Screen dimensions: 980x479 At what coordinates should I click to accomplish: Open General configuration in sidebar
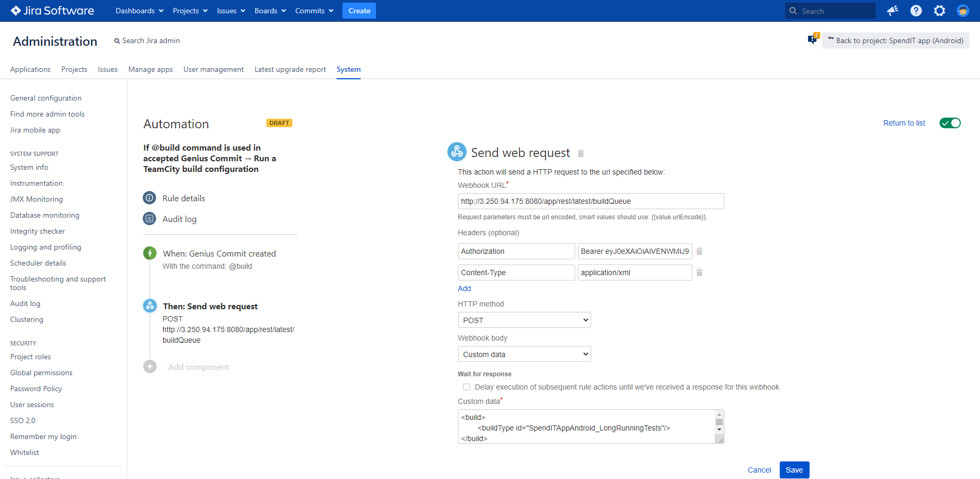click(x=46, y=98)
